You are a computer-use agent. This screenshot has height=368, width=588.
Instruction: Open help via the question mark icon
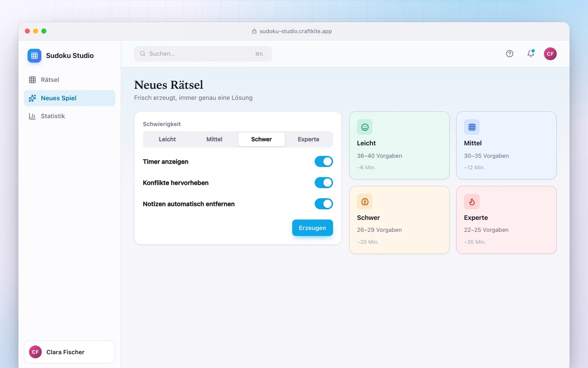[x=509, y=54]
